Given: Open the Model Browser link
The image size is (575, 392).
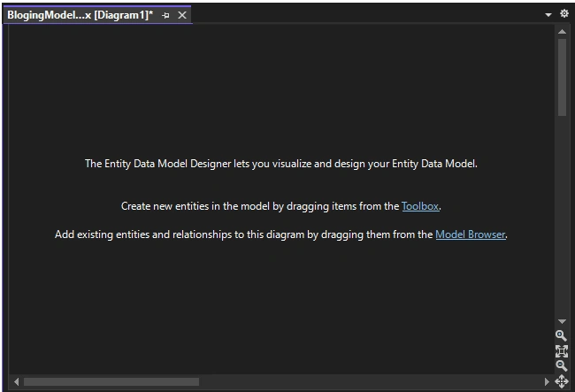Looking at the screenshot, I should click(470, 234).
